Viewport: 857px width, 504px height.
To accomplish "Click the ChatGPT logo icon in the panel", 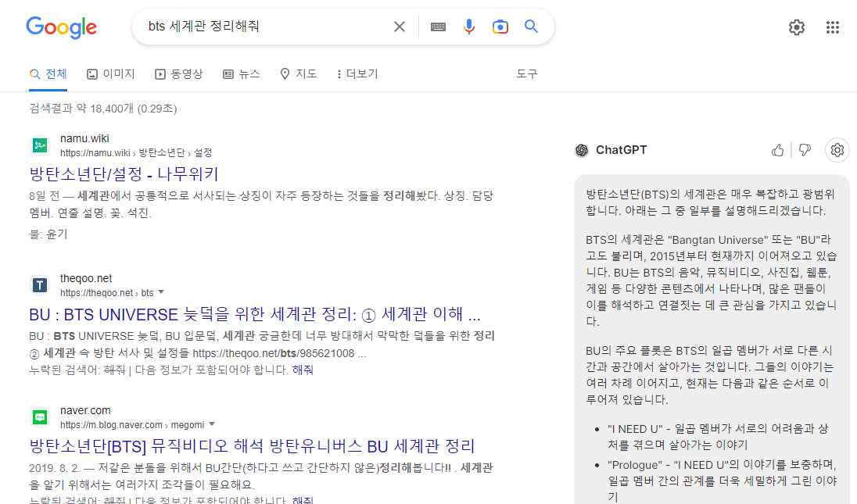I will coord(582,150).
